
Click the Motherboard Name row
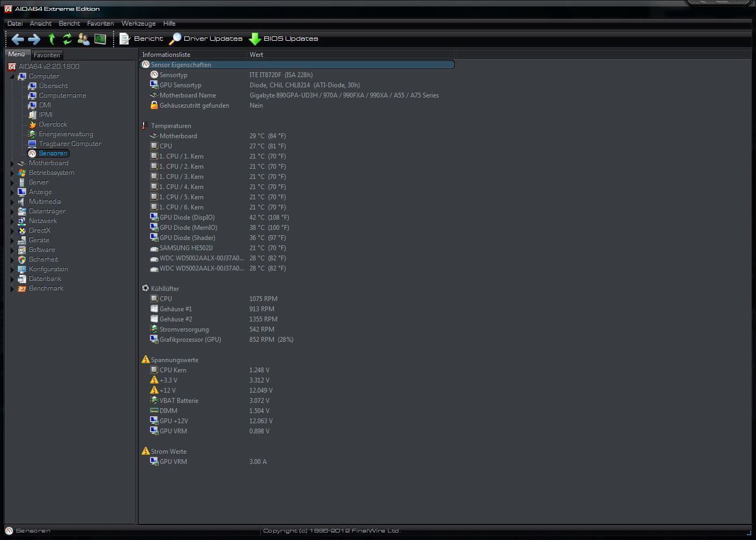pos(297,95)
